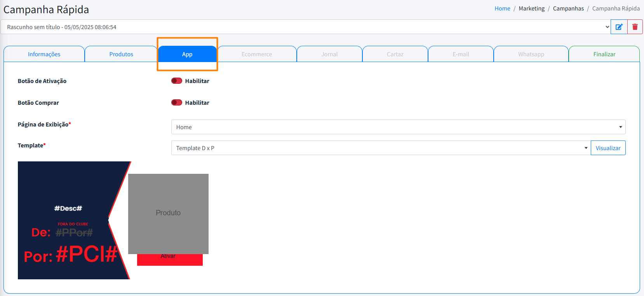Go to the Finalizar tab

pos(604,54)
